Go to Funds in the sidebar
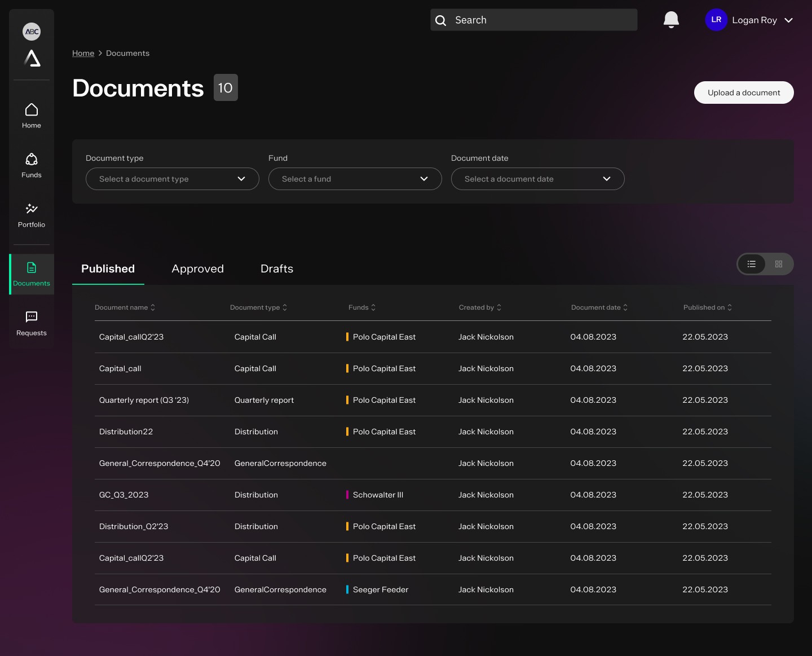 pos(32,160)
